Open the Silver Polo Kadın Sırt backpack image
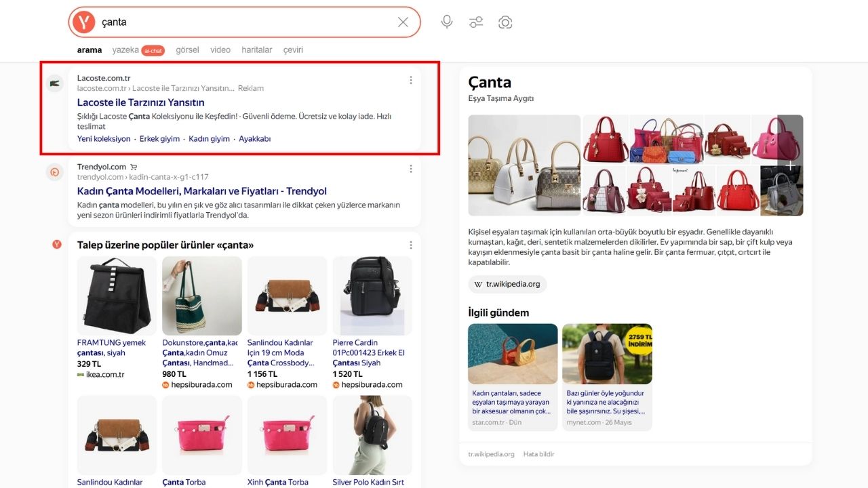 [x=372, y=435]
